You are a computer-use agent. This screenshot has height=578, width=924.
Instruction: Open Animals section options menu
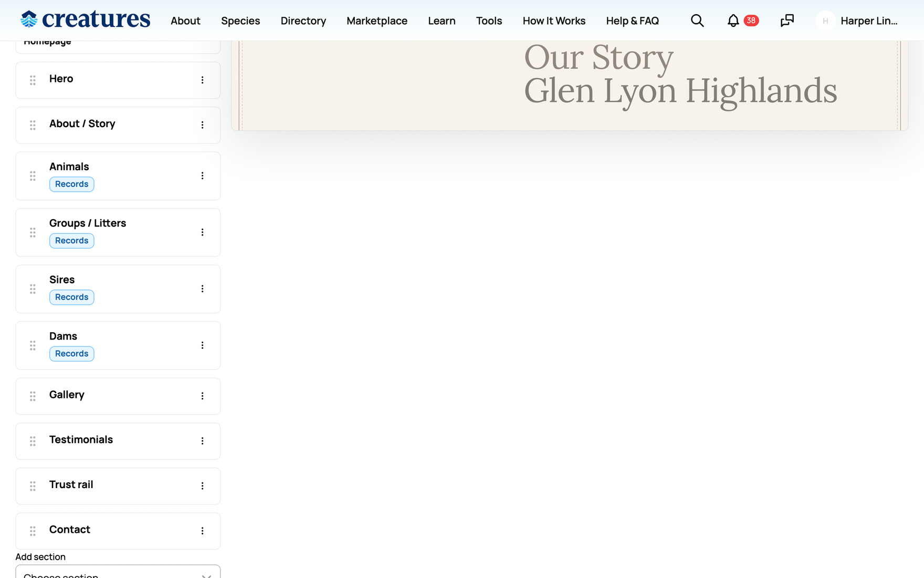[x=202, y=176]
